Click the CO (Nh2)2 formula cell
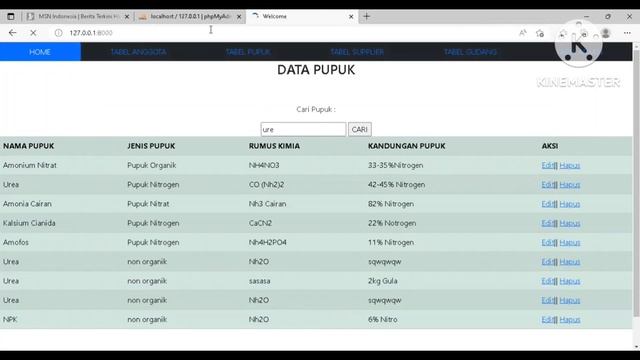This screenshot has width=640, height=360. pos(266,184)
